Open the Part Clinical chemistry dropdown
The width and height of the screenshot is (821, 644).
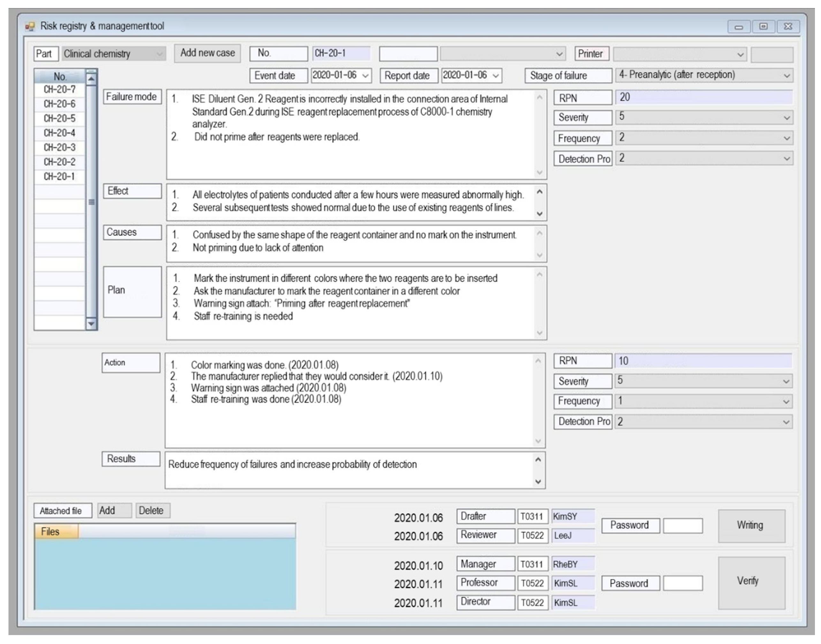tap(159, 54)
